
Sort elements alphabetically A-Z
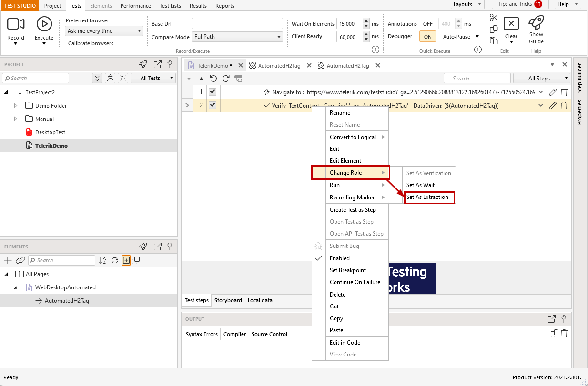(x=102, y=260)
